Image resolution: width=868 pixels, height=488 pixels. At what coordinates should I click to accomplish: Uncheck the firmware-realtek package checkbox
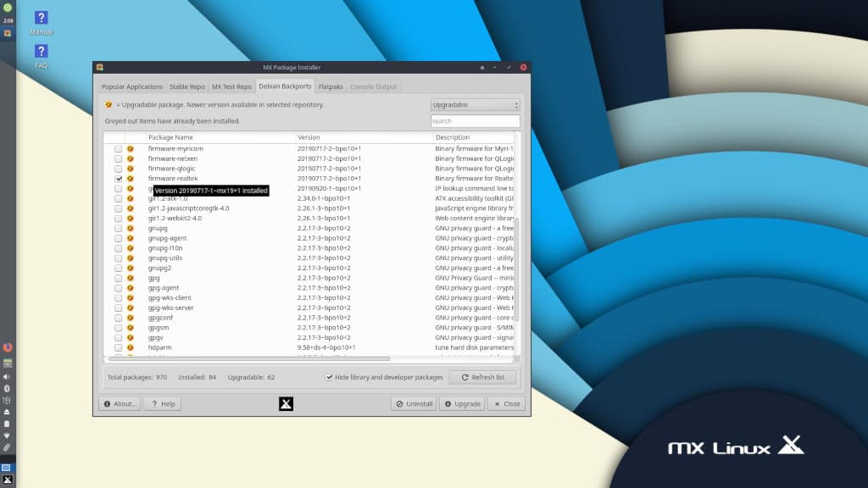[119, 179]
